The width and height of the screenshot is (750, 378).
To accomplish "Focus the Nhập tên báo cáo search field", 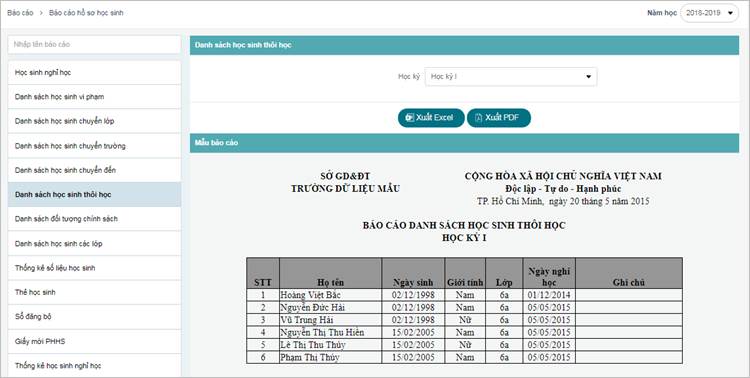I will tap(94, 44).
